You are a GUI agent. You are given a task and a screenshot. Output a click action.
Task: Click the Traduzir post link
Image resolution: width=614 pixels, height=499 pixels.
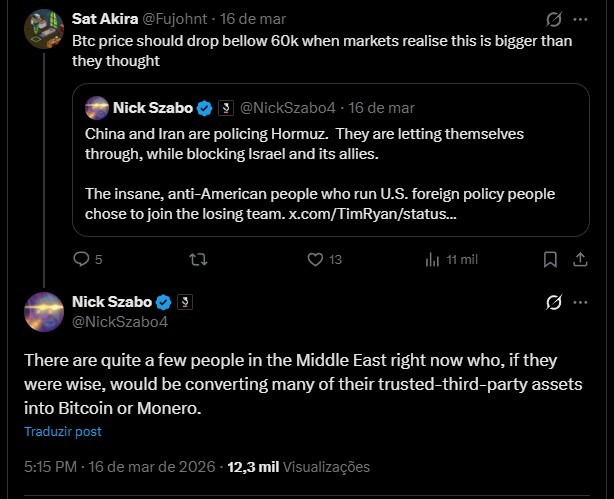click(63, 432)
